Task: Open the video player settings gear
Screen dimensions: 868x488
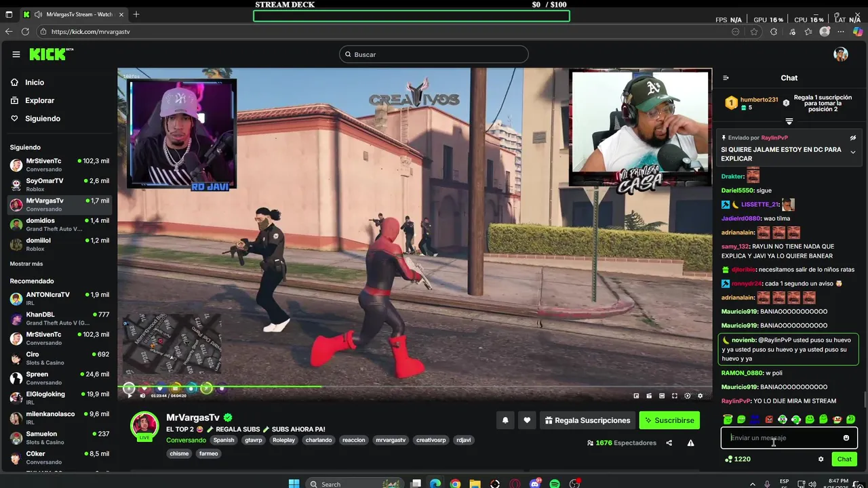Action: click(700, 396)
